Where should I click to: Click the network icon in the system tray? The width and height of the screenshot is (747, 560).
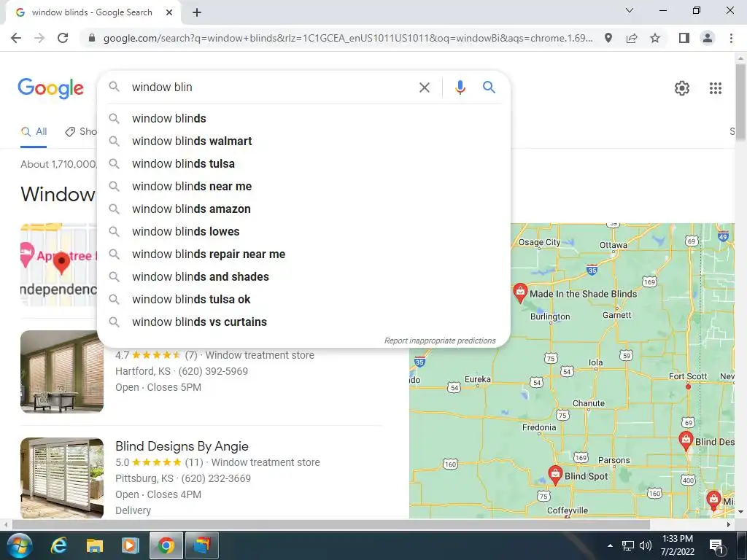click(x=628, y=545)
